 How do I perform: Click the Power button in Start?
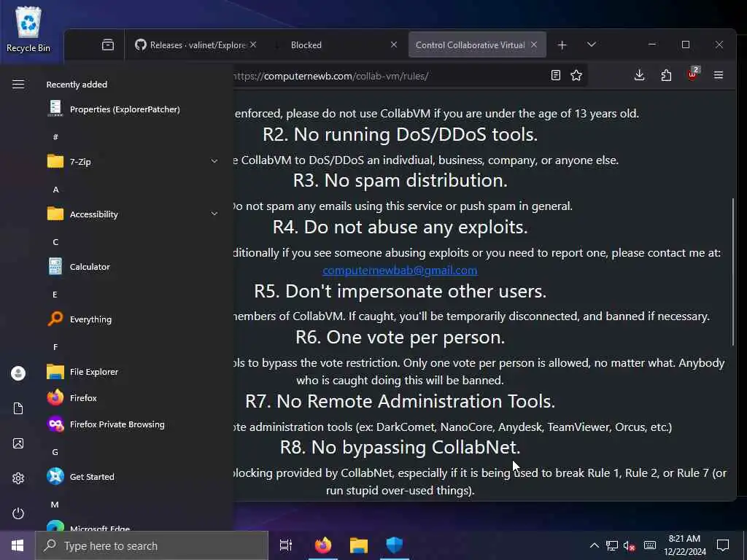pos(18,513)
